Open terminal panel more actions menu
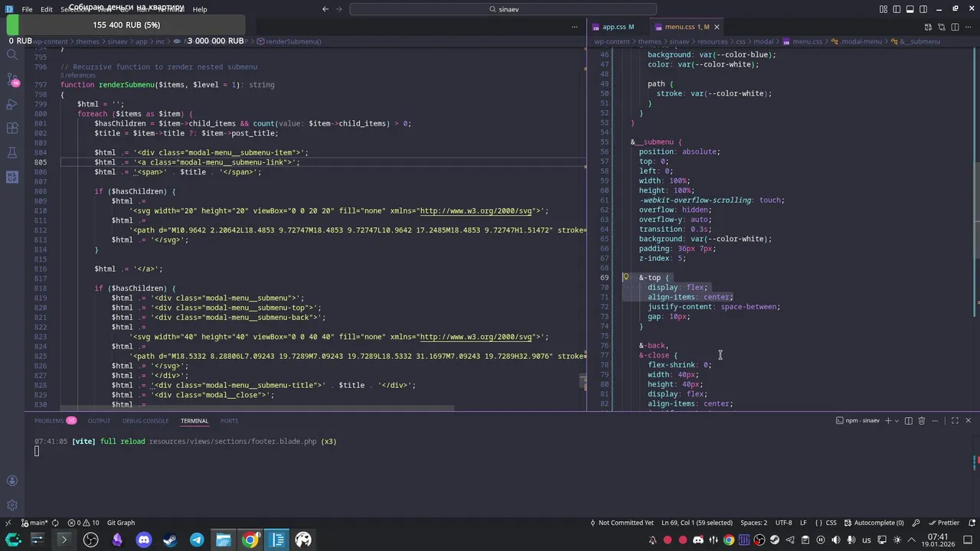This screenshot has height=551, width=980. [936, 421]
